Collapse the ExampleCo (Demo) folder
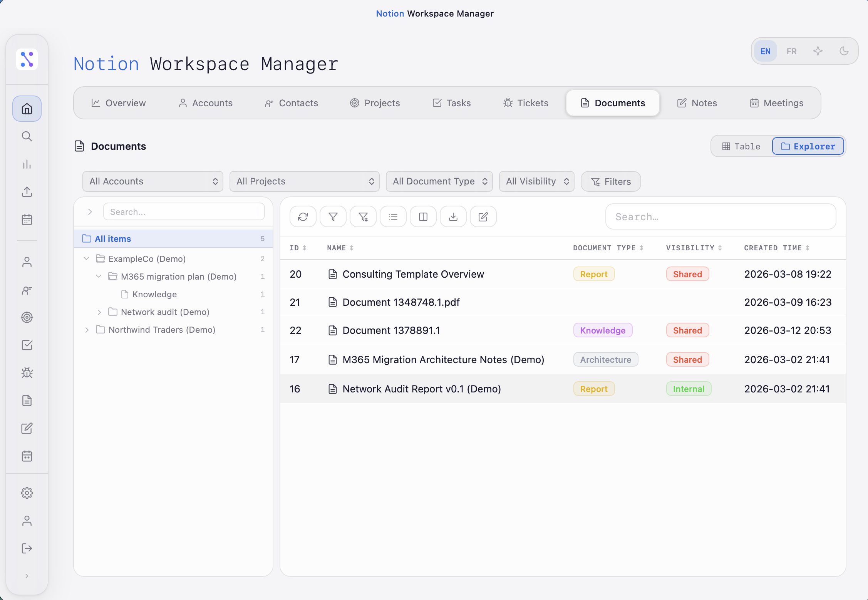The height and width of the screenshot is (600, 868). tap(86, 258)
